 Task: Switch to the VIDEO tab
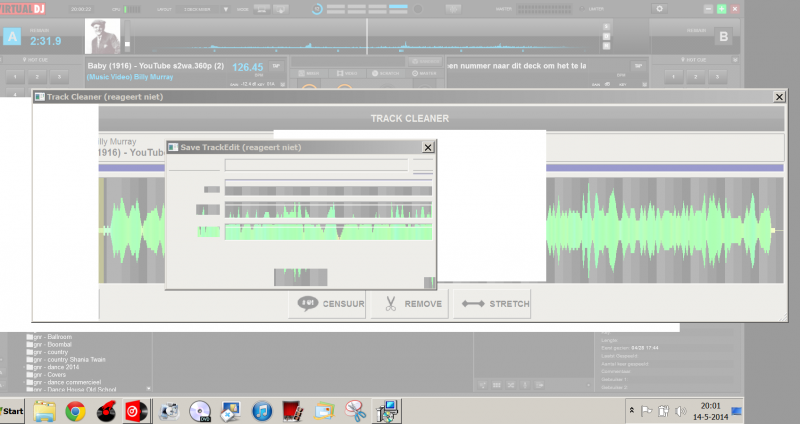pyautogui.click(x=347, y=73)
